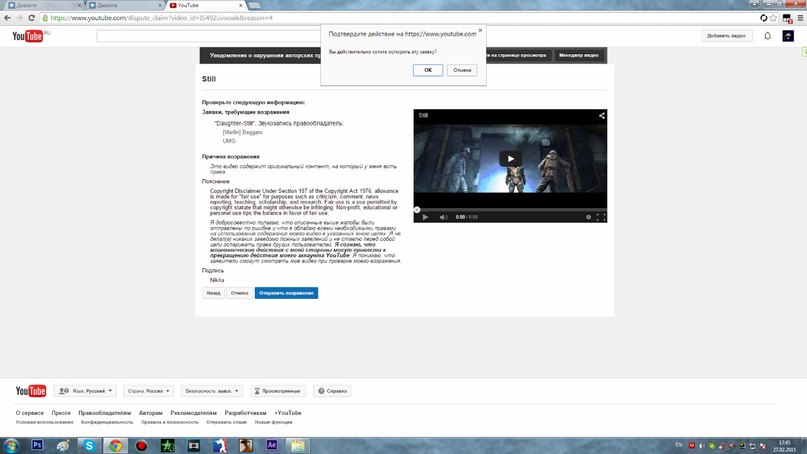Open the Авторам footer link
Image resolution: width=807 pixels, height=454 pixels.
click(x=150, y=413)
